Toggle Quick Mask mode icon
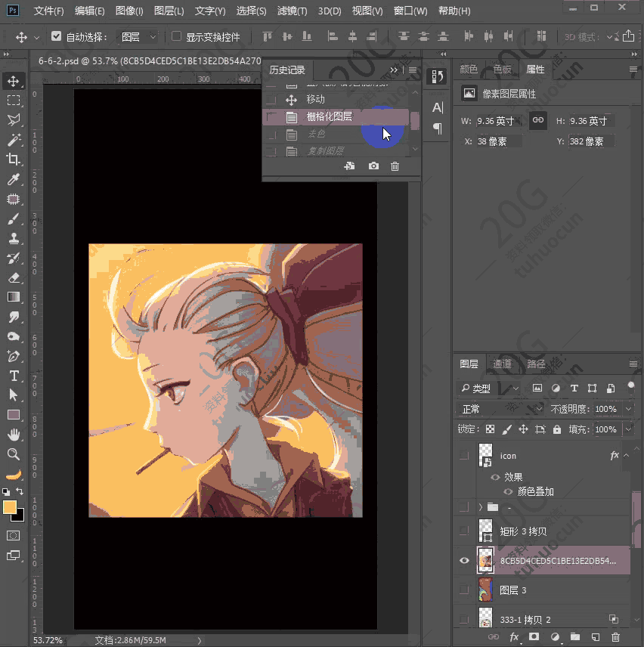 (x=13, y=536)
